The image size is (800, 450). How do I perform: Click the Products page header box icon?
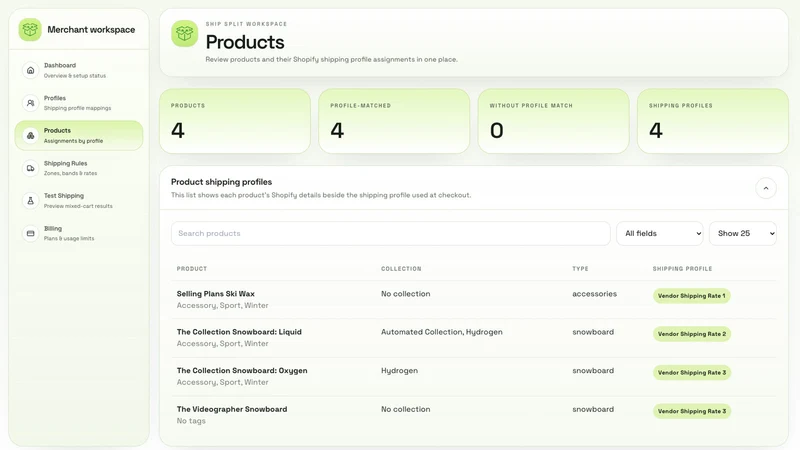click(184, 34)
